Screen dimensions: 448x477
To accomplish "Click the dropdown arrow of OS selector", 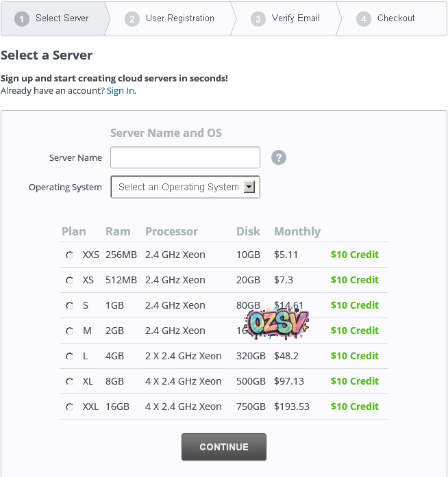I will click(x=249, y=187).
